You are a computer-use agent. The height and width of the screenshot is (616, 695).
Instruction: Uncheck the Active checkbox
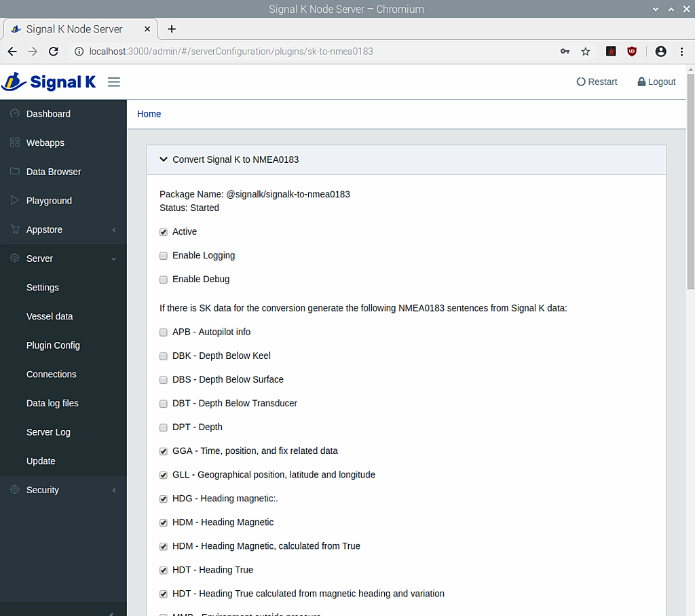coord(164,232)
